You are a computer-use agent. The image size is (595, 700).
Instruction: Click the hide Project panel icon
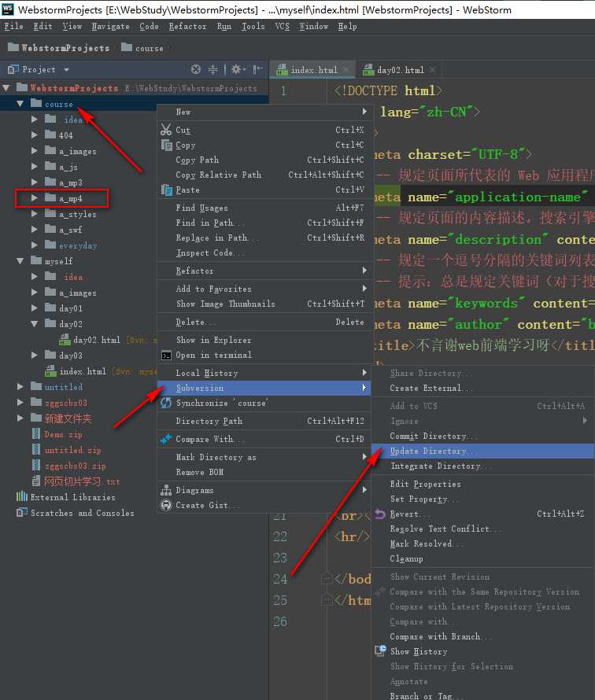click(257, 69)
